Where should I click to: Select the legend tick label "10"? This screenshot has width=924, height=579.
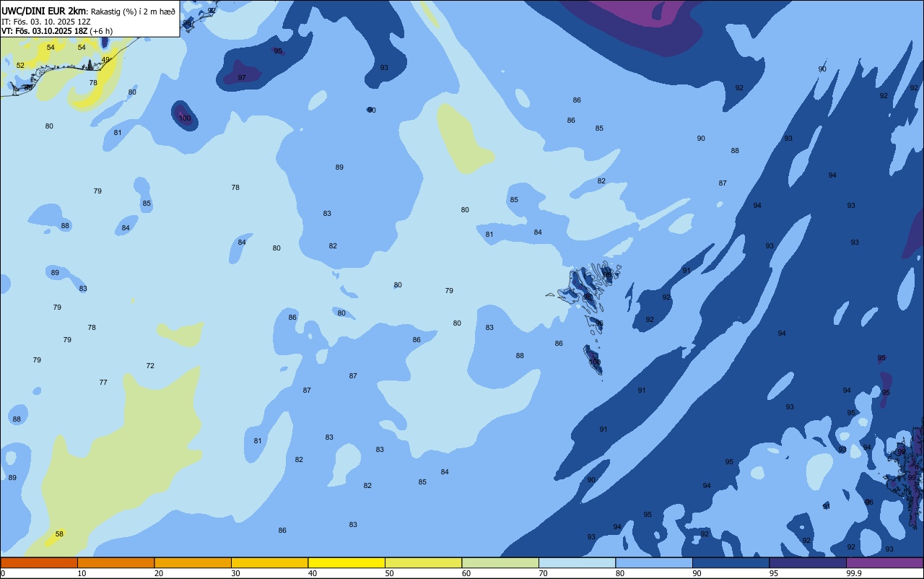82,573
